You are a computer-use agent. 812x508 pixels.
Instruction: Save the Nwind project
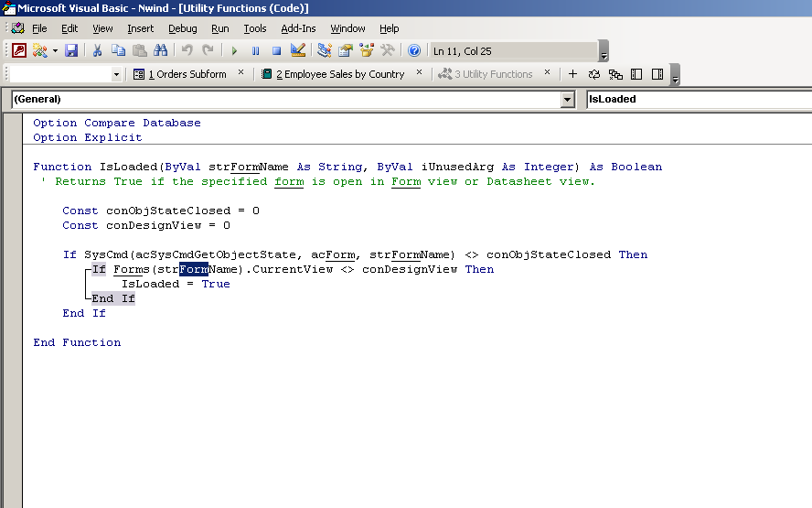tap(71, 50)
